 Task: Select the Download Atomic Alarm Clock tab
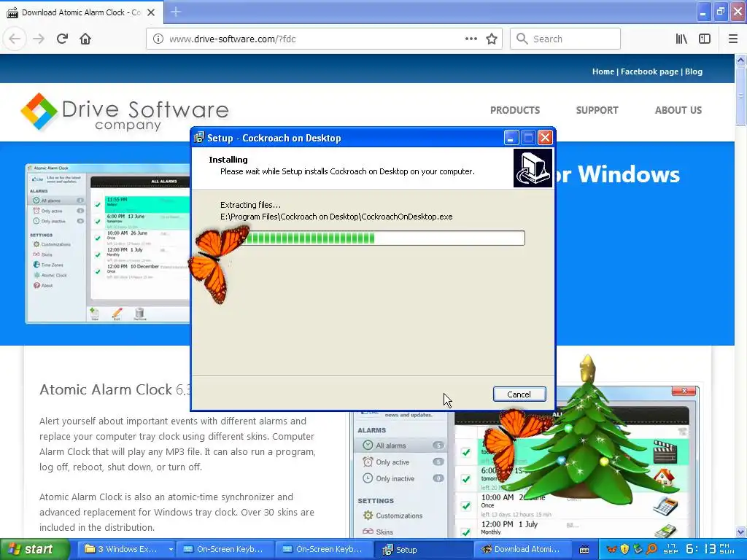(82, 12)
